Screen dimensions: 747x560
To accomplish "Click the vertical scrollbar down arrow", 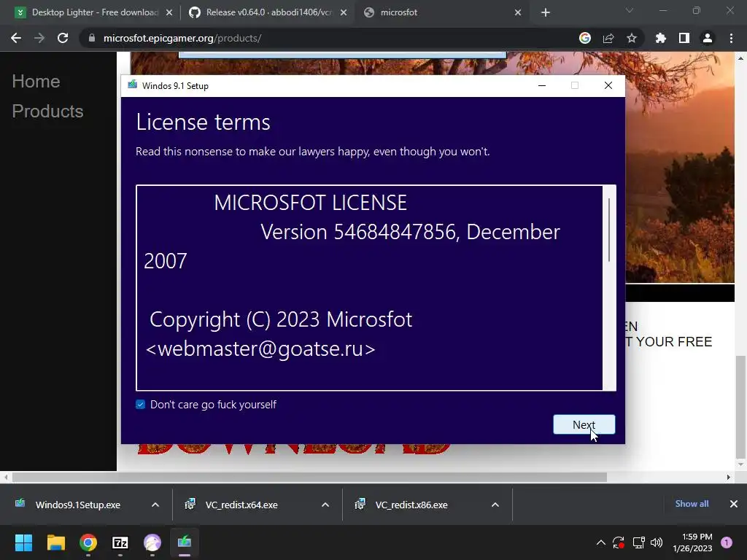I will click(740, 464).
